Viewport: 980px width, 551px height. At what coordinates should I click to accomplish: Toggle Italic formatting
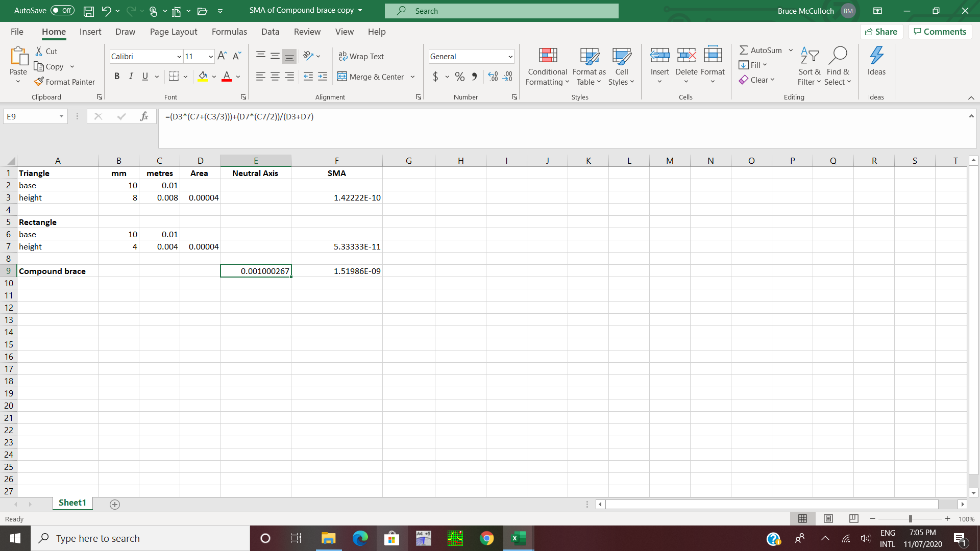tap(131, 77)
